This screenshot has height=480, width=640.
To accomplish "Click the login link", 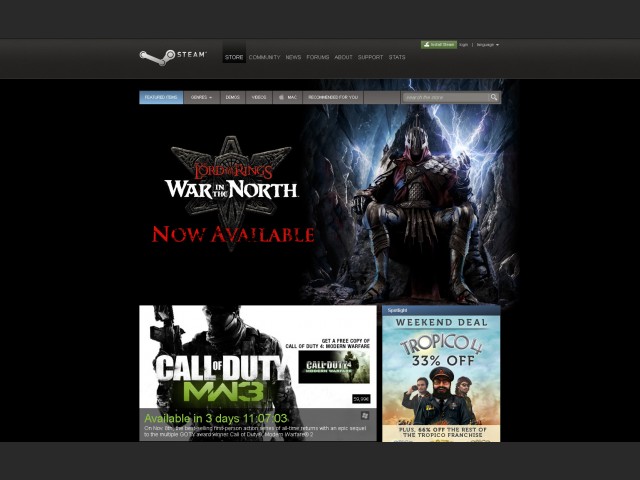I will click(x=463, y=44).
